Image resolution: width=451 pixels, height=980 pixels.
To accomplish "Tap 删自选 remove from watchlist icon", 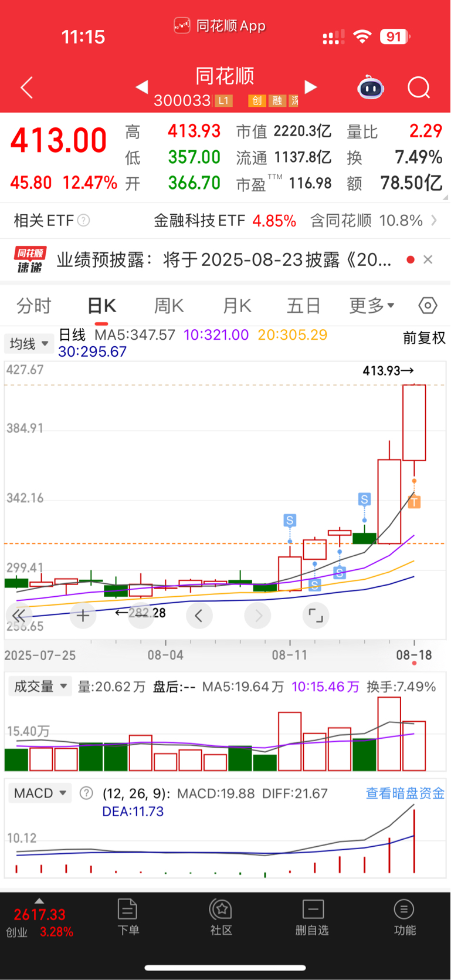I will coord(313,917).
